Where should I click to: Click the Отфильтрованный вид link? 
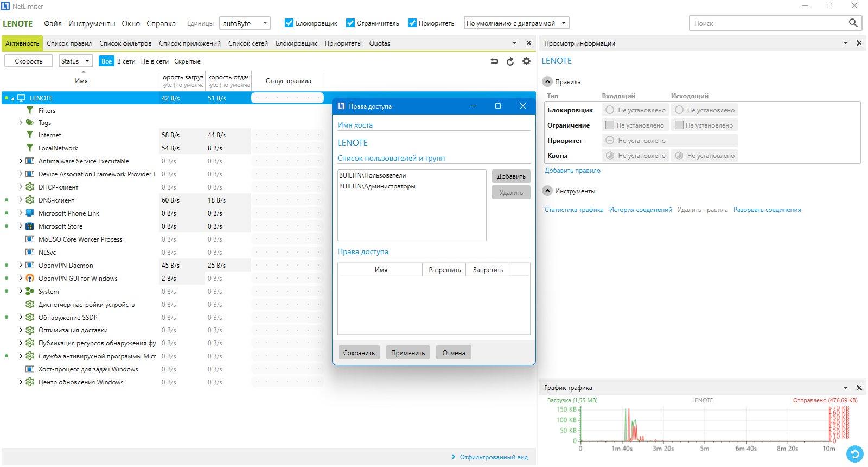coord(494,457)
